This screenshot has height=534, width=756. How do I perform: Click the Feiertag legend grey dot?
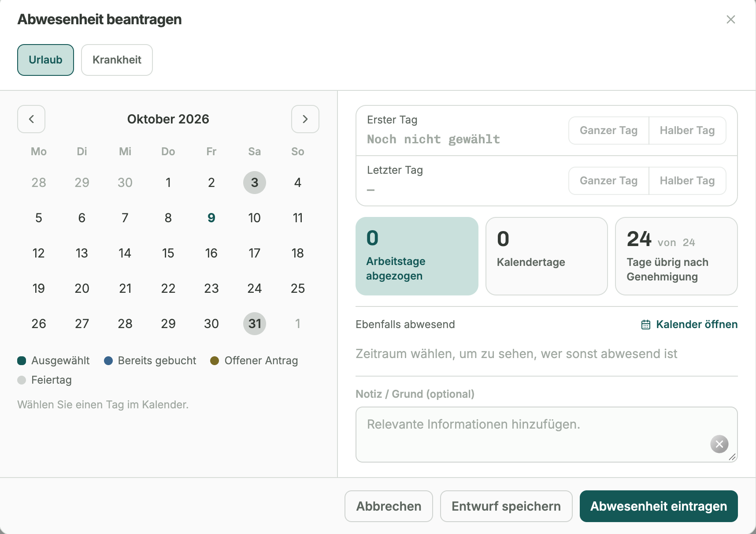pos(22,380)
